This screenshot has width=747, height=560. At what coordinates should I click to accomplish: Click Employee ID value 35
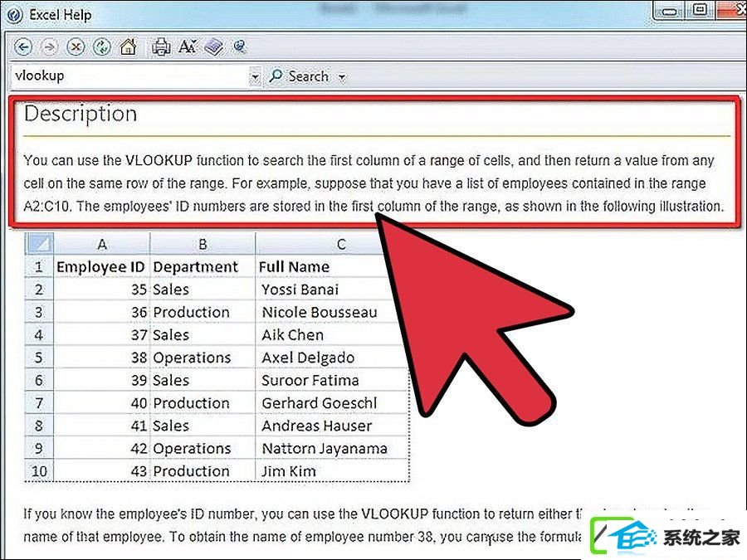101,290
